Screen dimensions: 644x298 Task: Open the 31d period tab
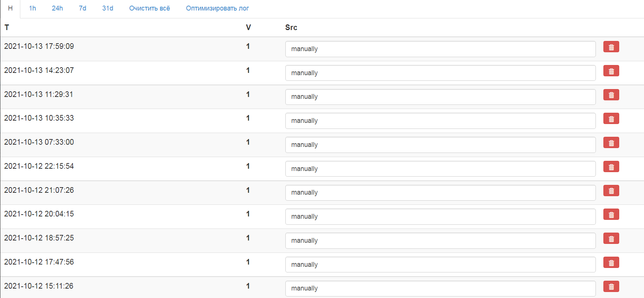click(108, 8)
